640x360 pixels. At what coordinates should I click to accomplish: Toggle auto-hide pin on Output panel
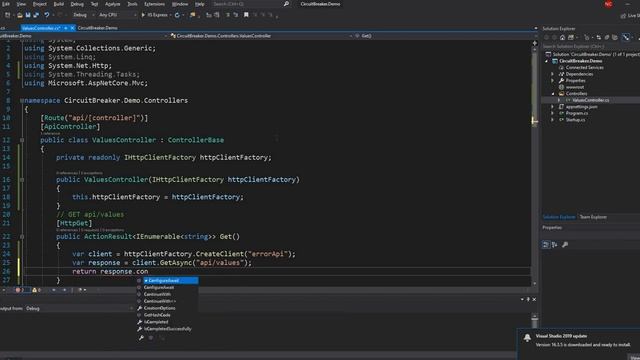[x=528, y=300]
